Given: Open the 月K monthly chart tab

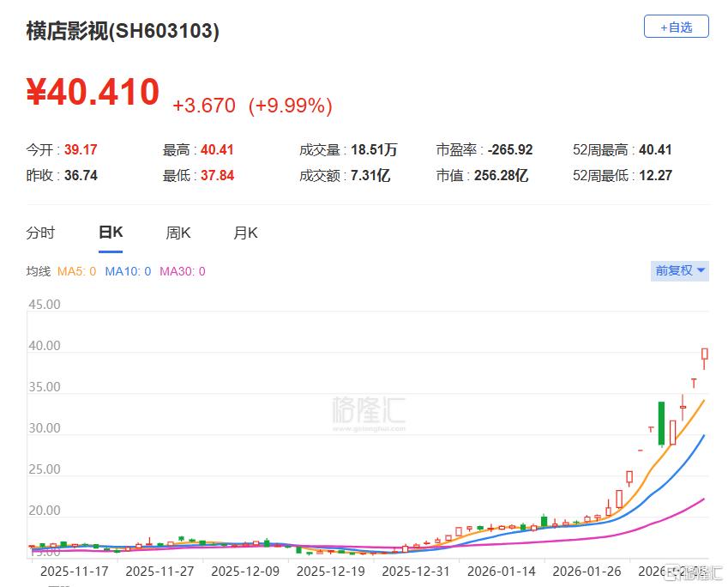Looking at the screenshot, I should (245, 232).
